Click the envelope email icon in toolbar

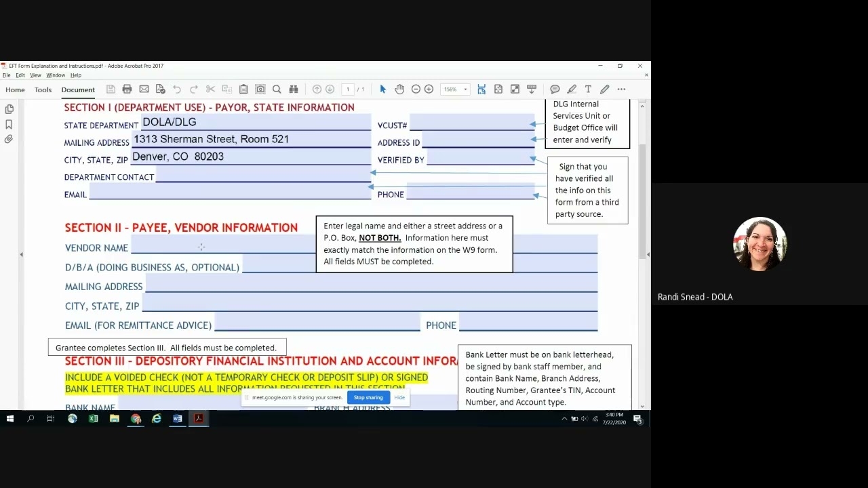[144, 89]
